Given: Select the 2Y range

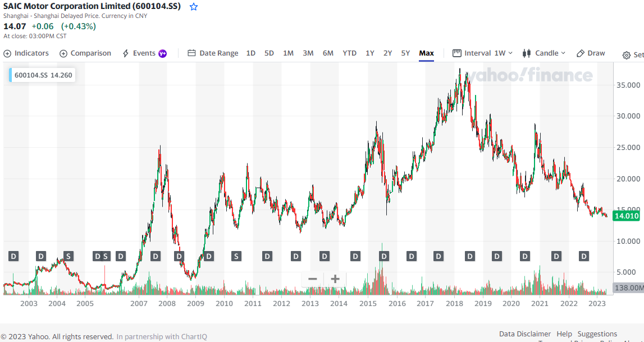Looking at the screenshot, I should 388,53.
